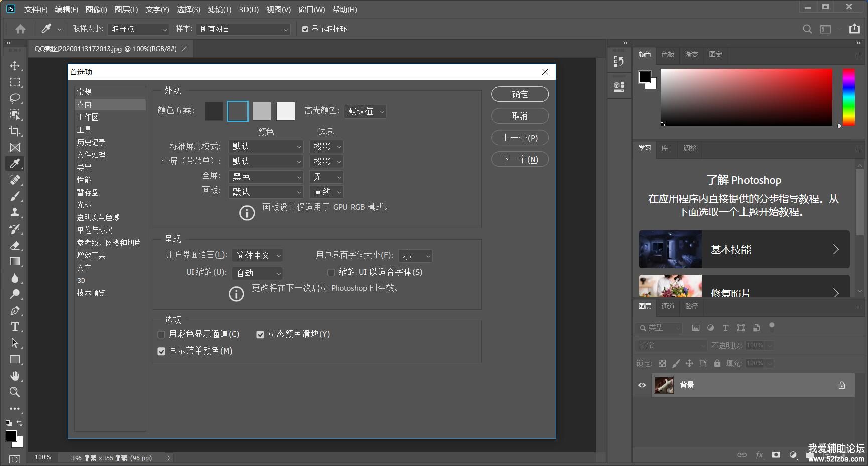
Task: Open the 用户界面语言 dropdown
Action: pyautogui.click(x=257, y=256)
